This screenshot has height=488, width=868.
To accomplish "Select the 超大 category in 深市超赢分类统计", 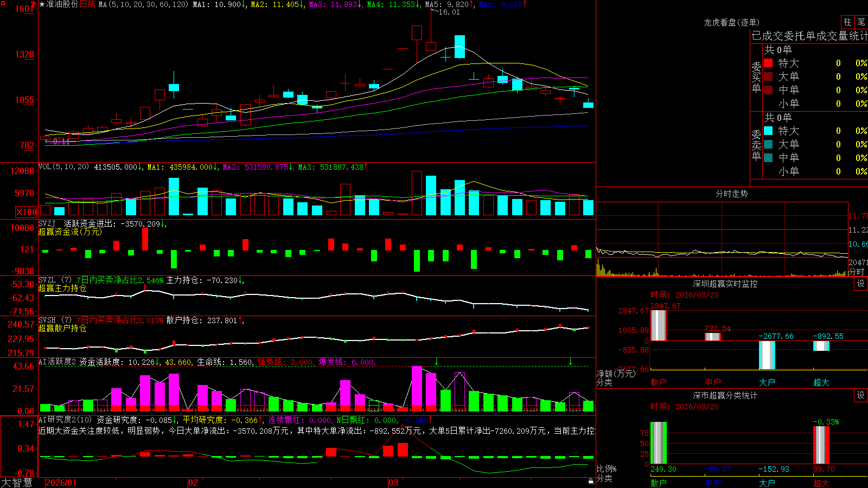I will click(x=821, y=483).
